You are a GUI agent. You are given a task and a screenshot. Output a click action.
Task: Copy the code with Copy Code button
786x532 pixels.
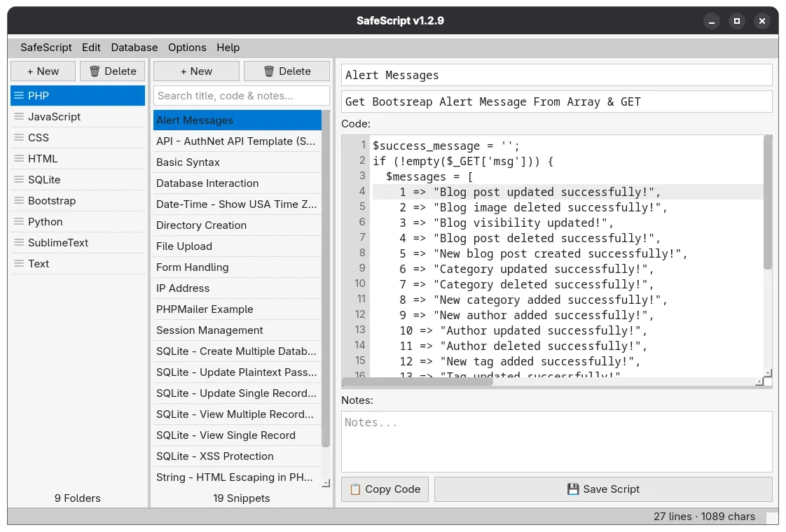(x=385, y=489)
